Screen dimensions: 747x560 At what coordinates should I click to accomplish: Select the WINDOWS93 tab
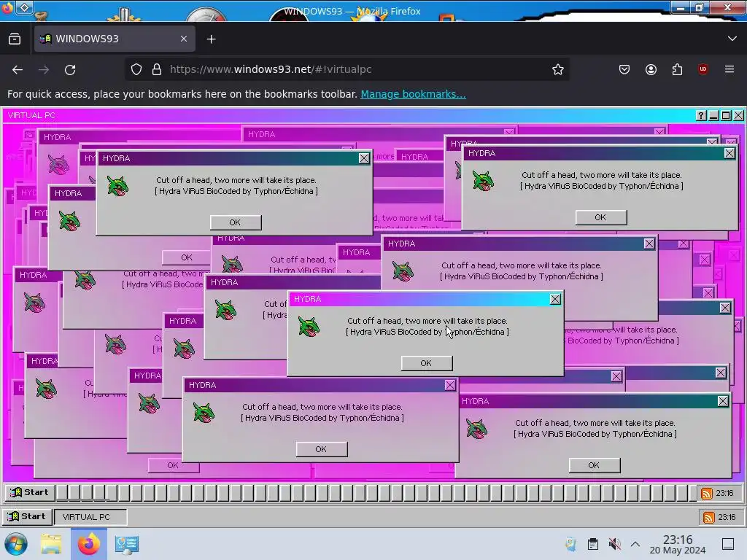point(115,39)
